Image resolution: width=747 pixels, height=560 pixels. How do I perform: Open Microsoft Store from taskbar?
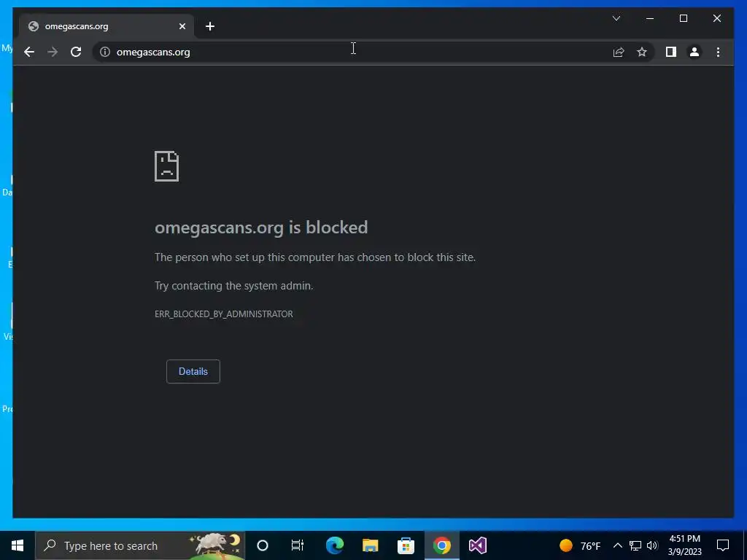[406, 545]
